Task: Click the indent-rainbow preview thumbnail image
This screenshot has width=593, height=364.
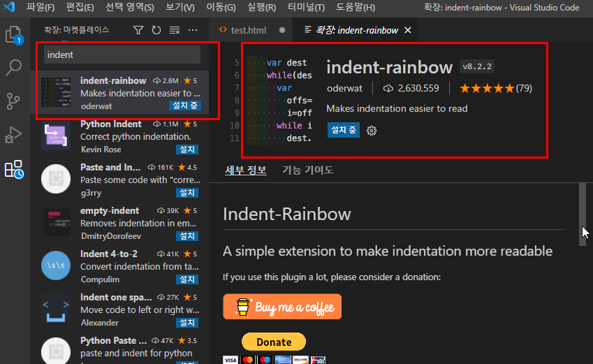Action: (279, 101)
